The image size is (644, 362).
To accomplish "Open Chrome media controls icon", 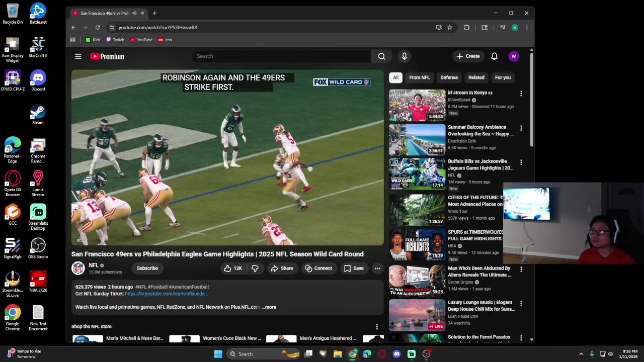I will tap(502, 28).
